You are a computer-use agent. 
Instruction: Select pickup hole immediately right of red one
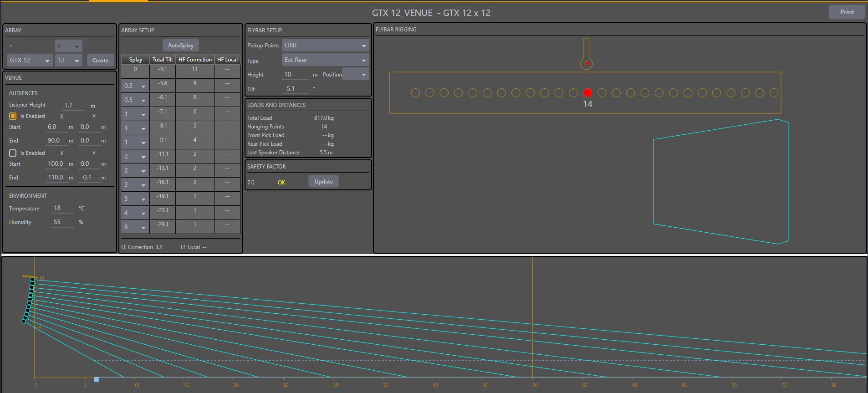pos(602,93)
